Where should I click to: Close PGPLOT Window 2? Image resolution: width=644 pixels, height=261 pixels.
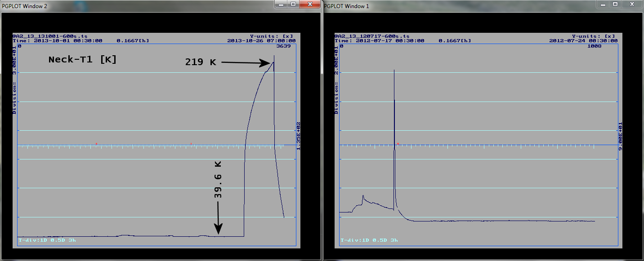[x=310, y=4]
